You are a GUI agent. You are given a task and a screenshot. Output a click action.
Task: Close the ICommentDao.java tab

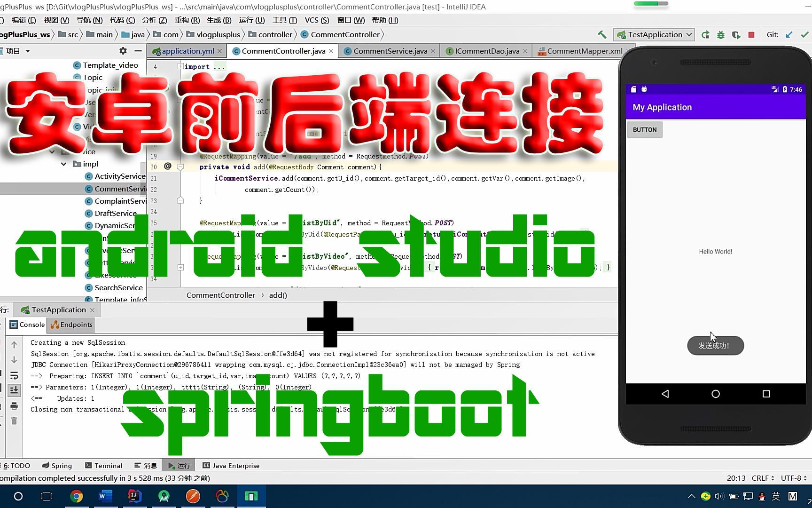(x=525, y=51)
